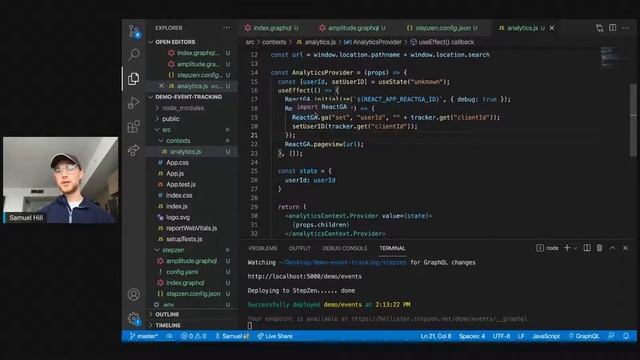
Task: Click the open changes icon in editor toolbar
Action: coord(599,28)
